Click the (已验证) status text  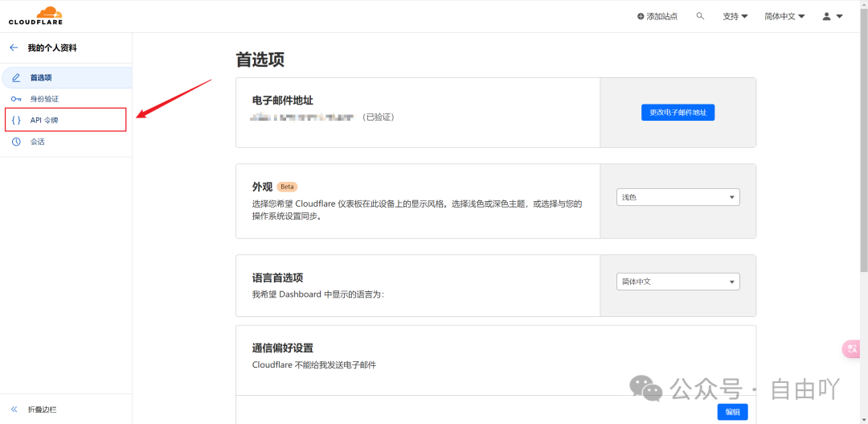click(379, 117)
